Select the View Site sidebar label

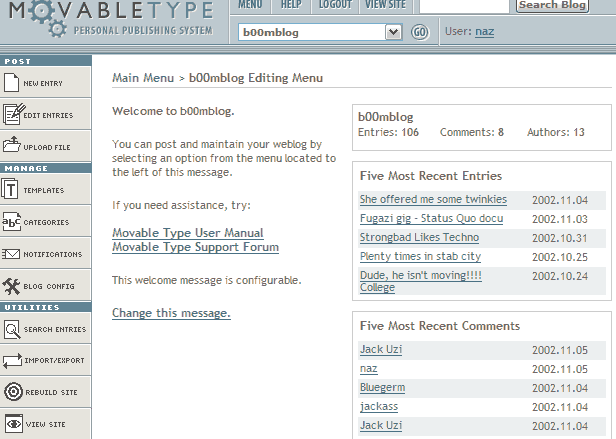[x=46, y=424]
